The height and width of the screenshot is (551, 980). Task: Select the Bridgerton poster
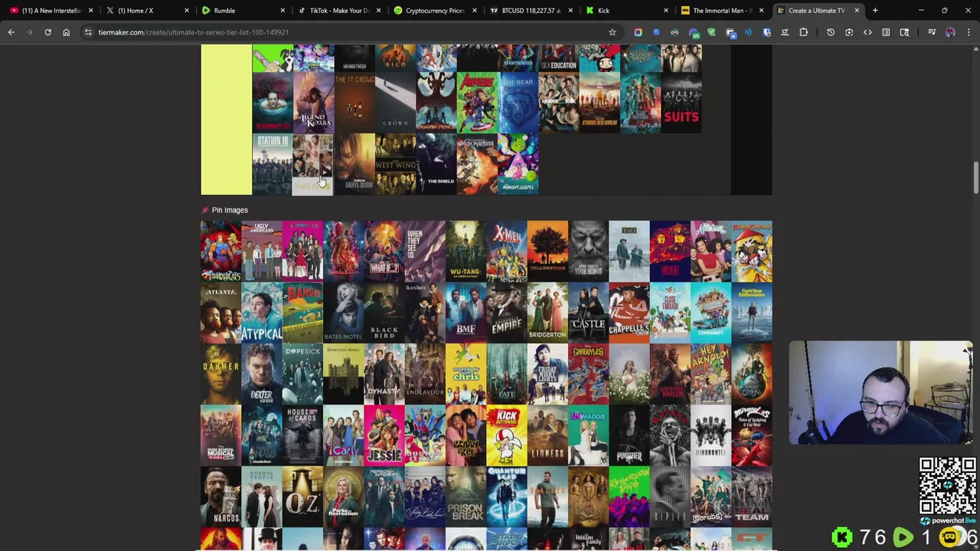(x=547, y=312)
